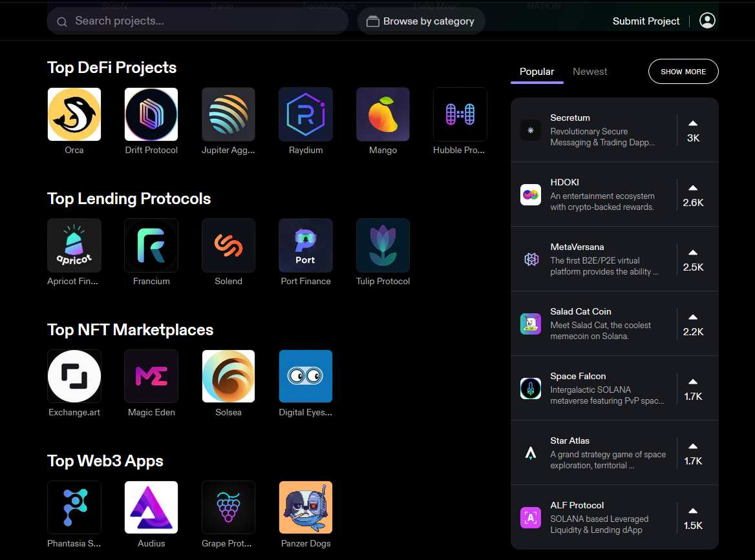Click the Salad Cat Coin description
Screen dimensions: 755x560
tap(601, 331)
